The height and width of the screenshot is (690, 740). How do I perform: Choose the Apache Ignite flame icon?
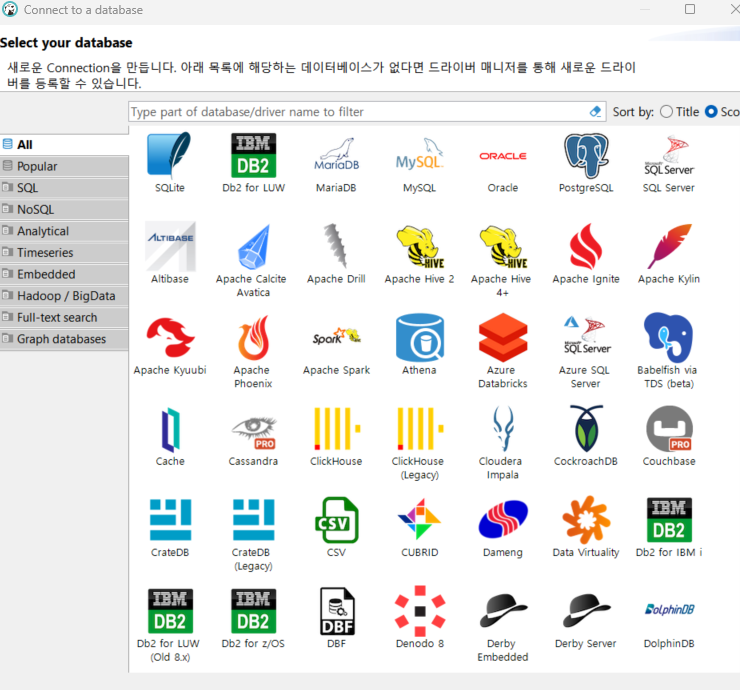(586, 246)
